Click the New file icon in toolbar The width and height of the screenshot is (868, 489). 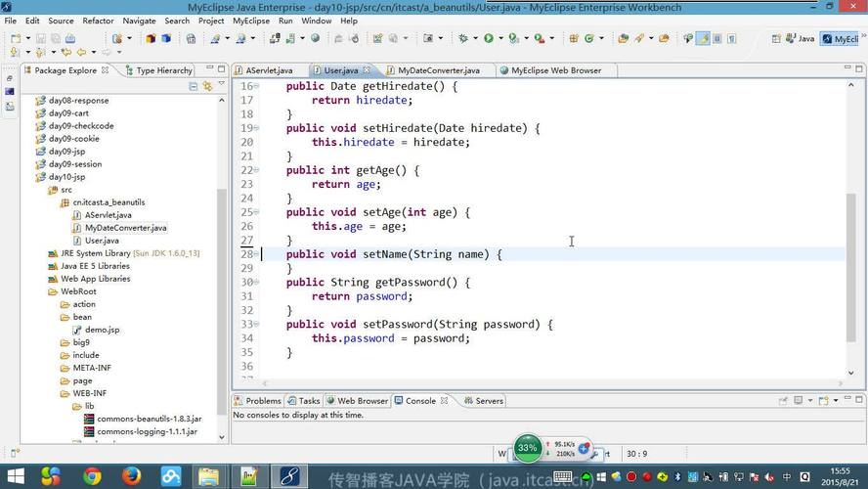(15, 39)
